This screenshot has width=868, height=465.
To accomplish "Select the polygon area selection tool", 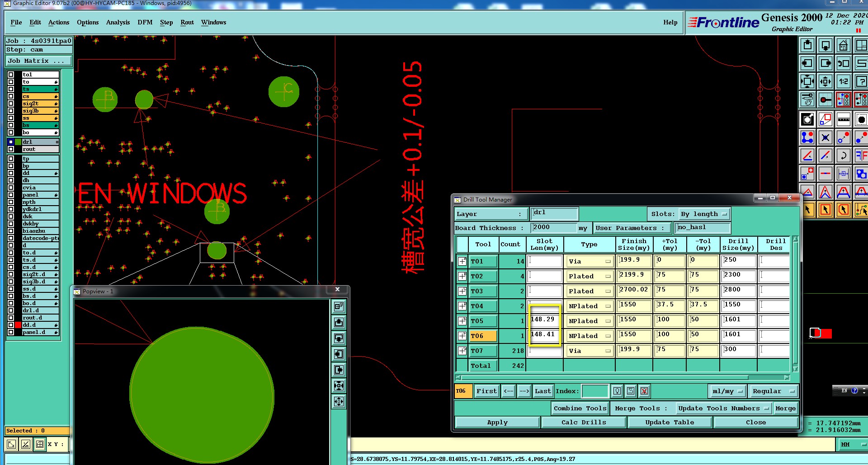I will coord(844,210).
